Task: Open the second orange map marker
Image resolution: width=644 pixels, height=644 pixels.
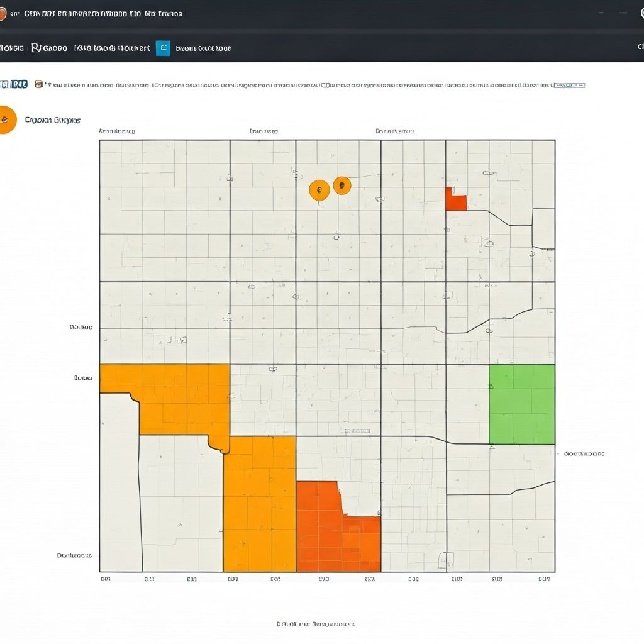Action: click(341, 186)
